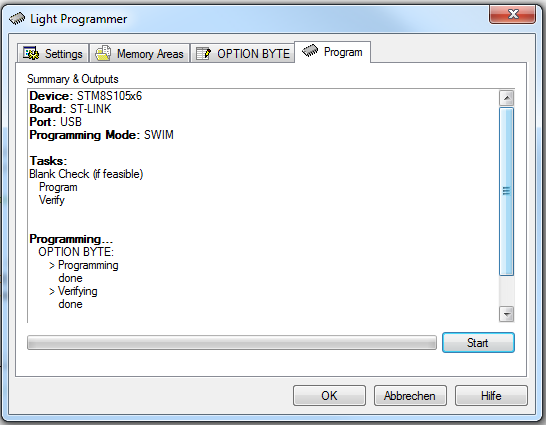Click the Memory Areas tab icon
Viewport: 546px width, 425px height.
(103, 53)
